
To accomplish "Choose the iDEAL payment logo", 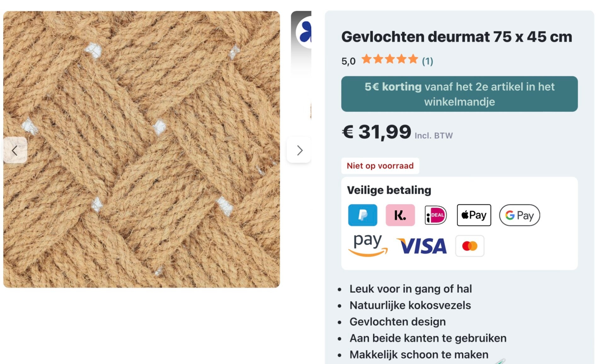I will [435, 215].
